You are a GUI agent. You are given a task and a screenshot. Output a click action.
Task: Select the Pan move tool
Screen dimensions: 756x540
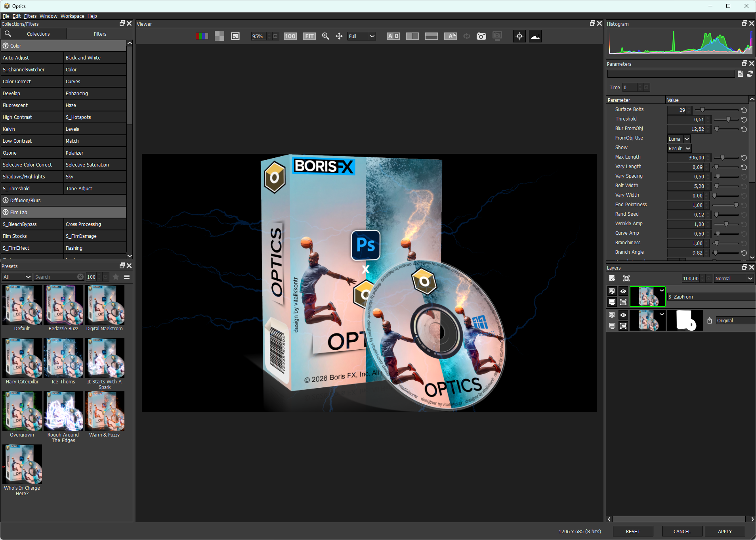pos(339,36)
